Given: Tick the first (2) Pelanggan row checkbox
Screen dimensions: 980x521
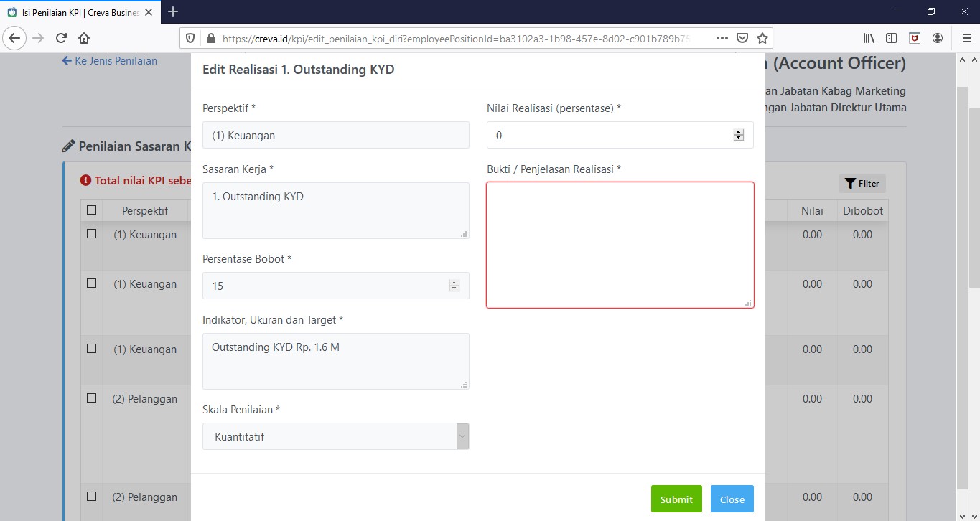Looking at the screenshot, I should [x=91, y=398].
